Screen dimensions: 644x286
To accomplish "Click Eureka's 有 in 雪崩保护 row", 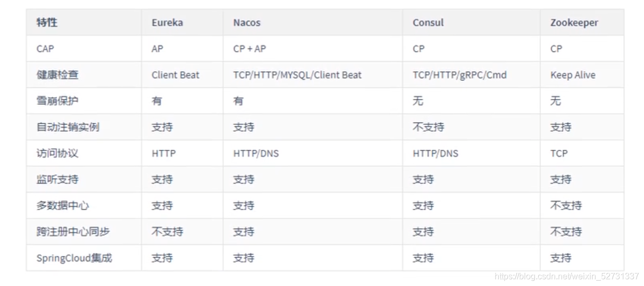I will pyautogui.click(x=157, y=101).
